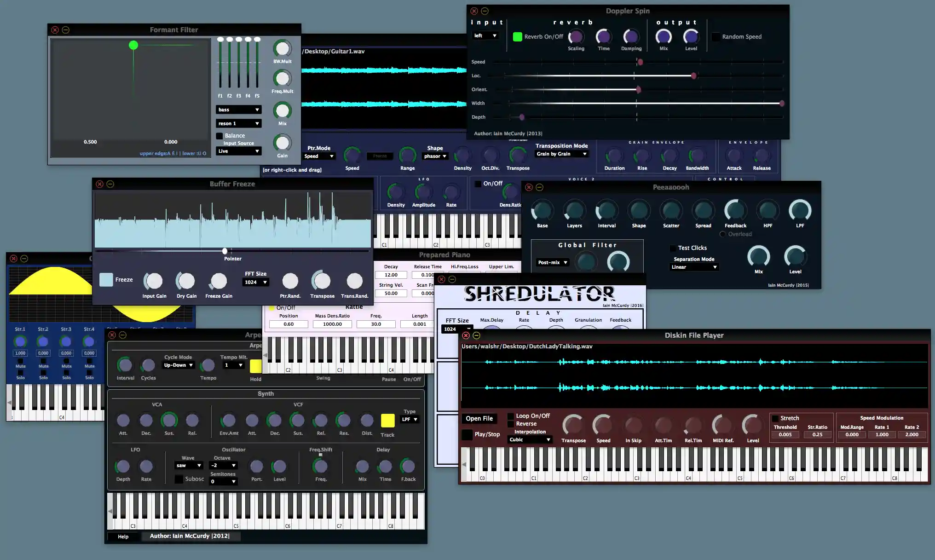The image size is (935, 560).
Task: Enable Random Speed in Doppler Spin
Action: pos(716,36)
